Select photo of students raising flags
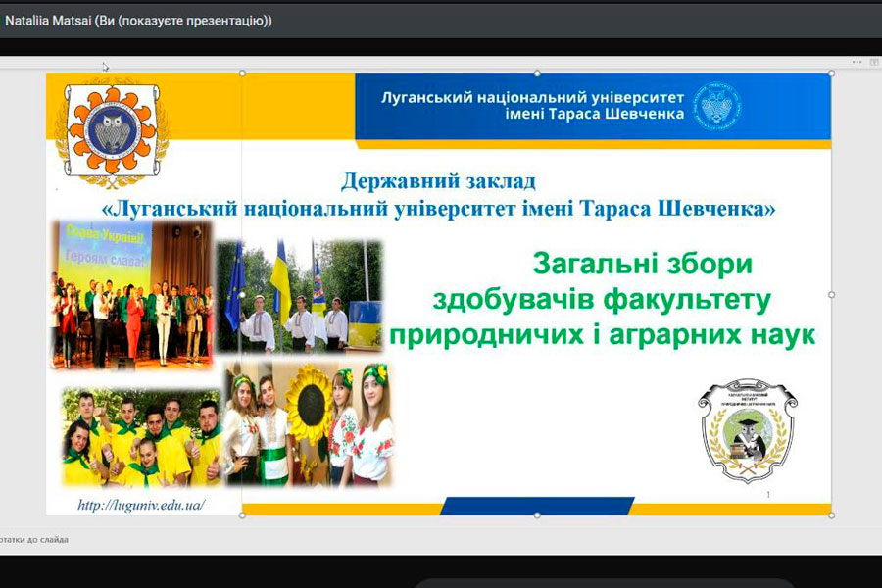This screenshot has width=882, height=588. [x=301, y=296]
